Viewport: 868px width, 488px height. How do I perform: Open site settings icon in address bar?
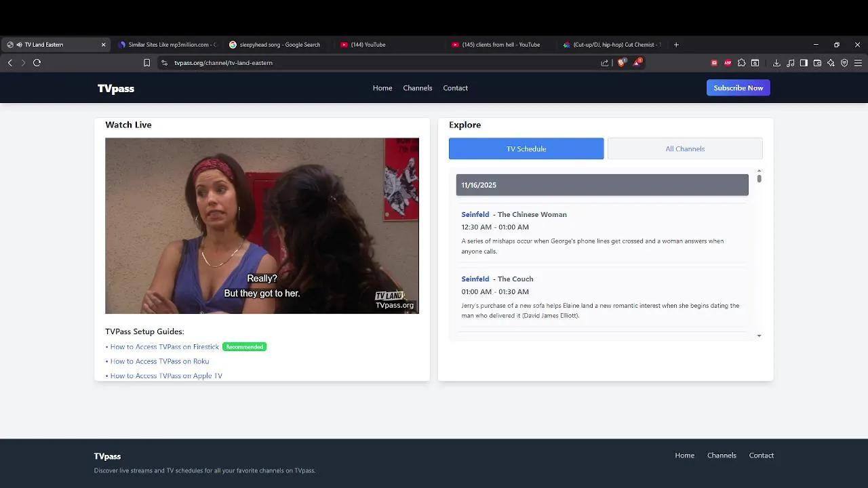coord(163,62)
